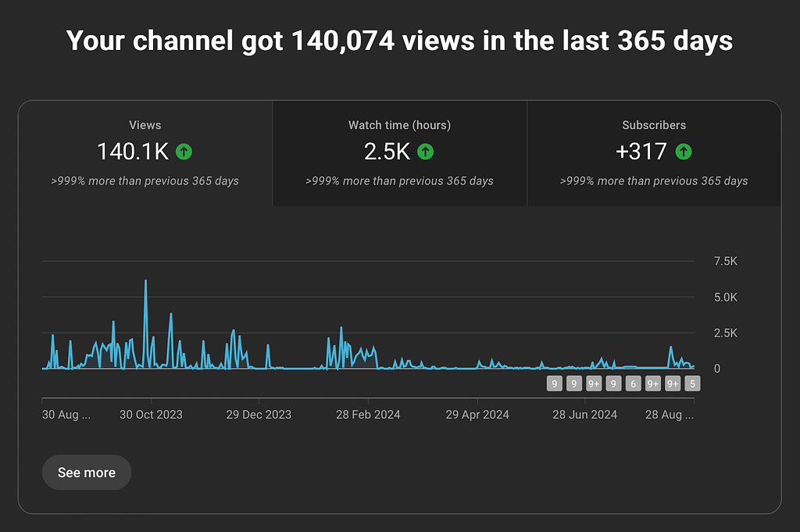
Task: Switch to the Watch time (hours) tab
Action: [x=399, y=154]
